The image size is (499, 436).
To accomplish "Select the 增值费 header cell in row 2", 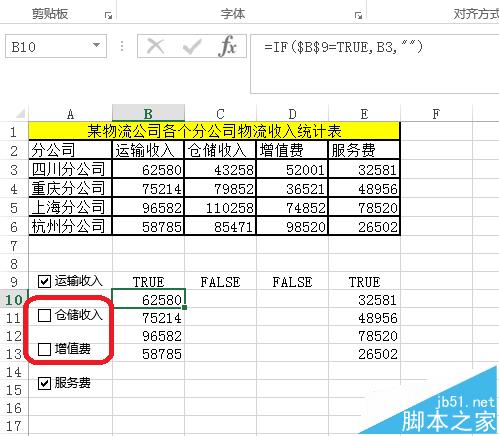I will (x=292, y=150).
